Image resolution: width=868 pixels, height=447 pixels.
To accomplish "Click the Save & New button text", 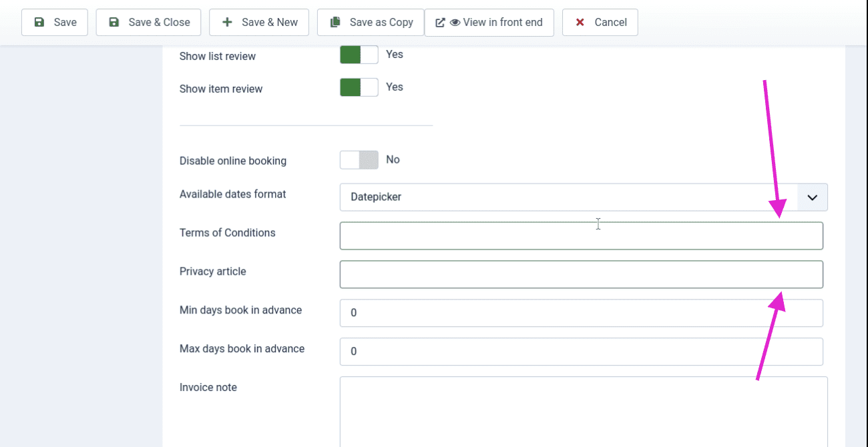I will click(270, 23).
